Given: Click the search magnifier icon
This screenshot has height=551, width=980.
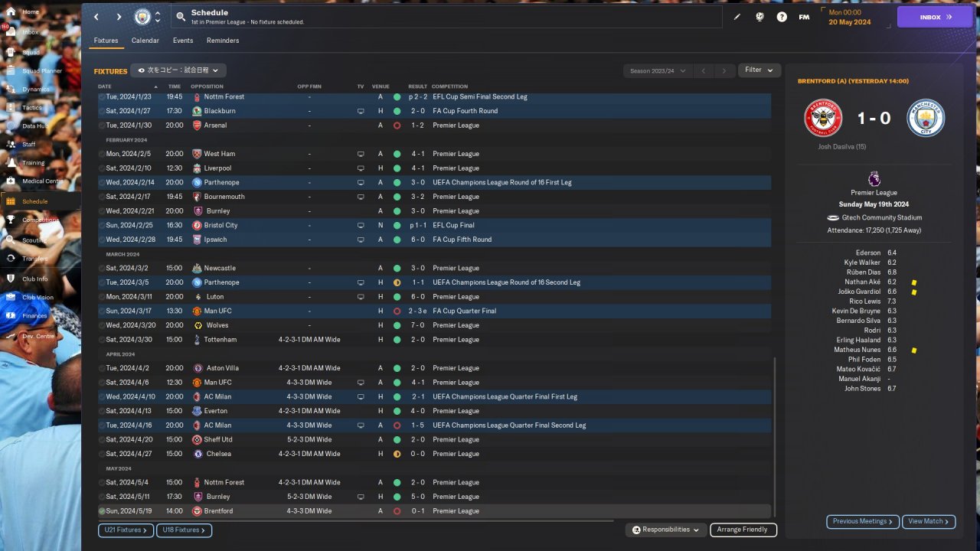Looking at the screenshot, I should (x=181, y=16).
